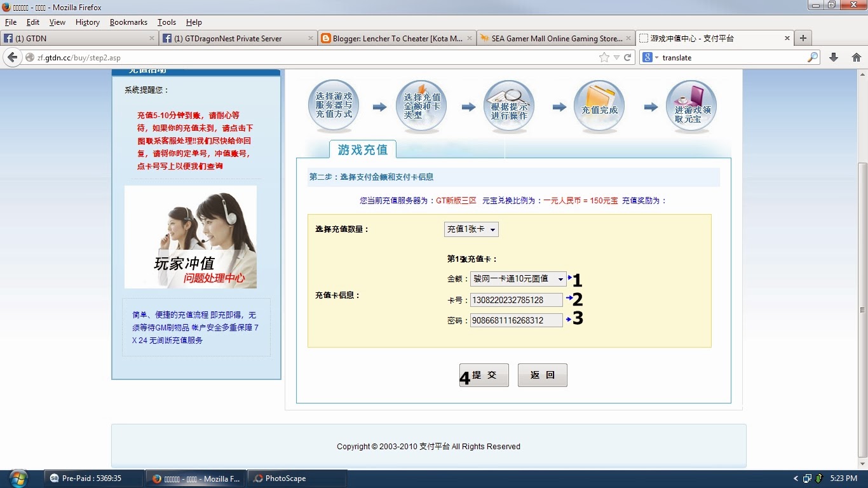Click the Copyright 2003-2010 footer text

tap(428, 447)
